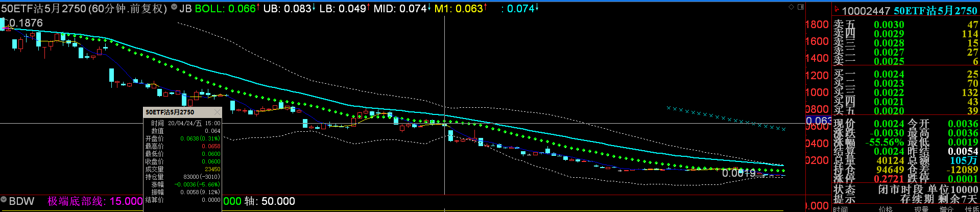Click the 总量 volume value 40124
Image resolution: width=980 pixels, height=212 pixels.
point(890,160)
